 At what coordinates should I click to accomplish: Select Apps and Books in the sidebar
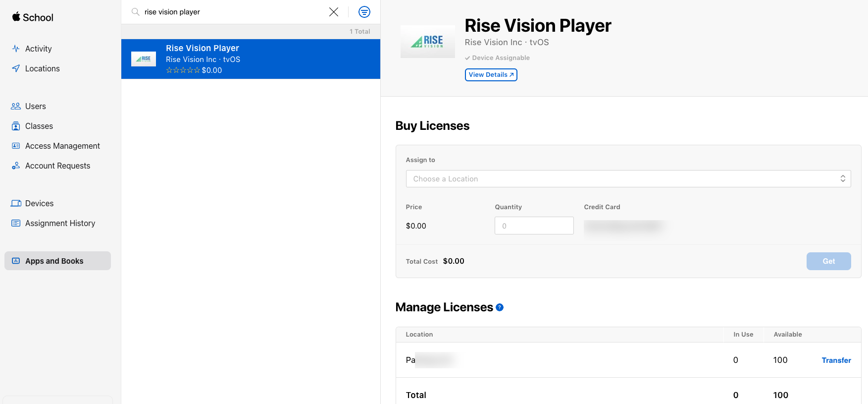tap(54, 261)
